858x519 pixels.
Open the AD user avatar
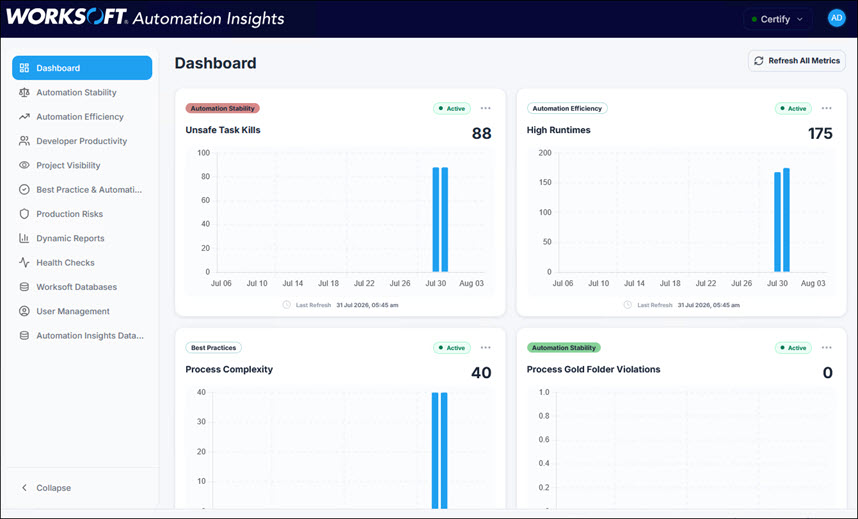837,18
